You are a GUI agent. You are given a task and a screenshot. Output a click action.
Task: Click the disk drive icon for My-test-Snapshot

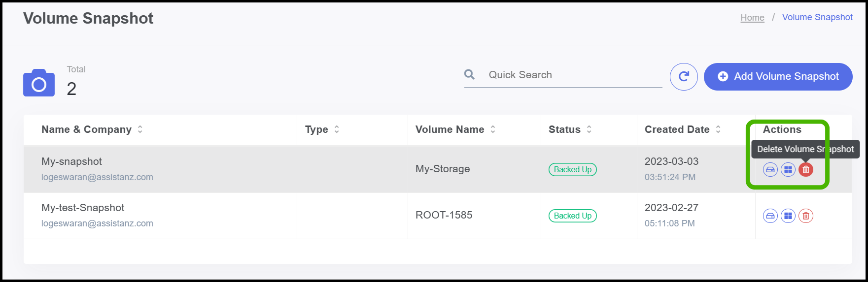[770, 216]
